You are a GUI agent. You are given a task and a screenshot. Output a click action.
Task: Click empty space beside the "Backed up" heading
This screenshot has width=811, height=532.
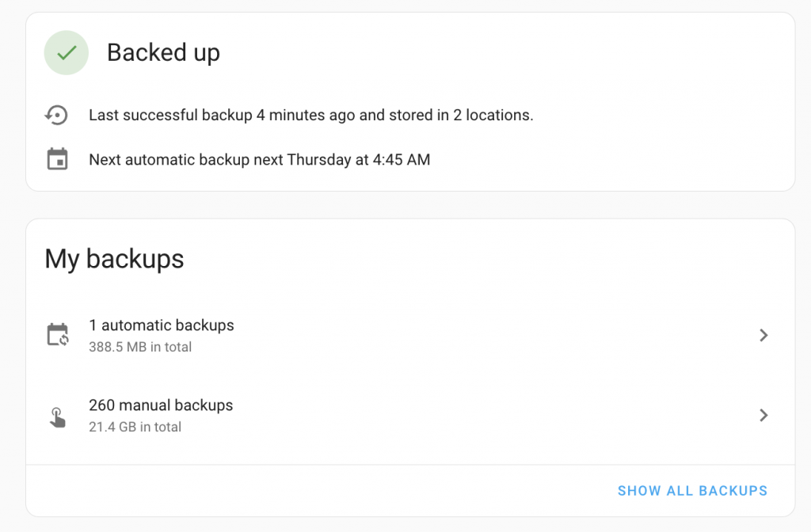tap(507, 53)
